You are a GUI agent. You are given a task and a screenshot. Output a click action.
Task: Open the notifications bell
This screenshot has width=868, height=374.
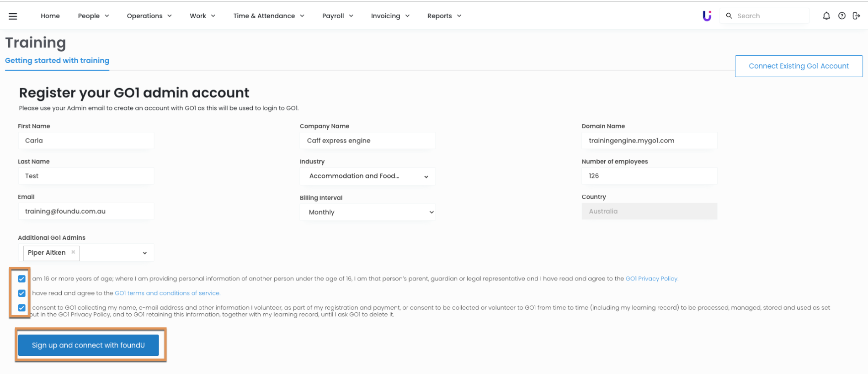coord(826,16)
